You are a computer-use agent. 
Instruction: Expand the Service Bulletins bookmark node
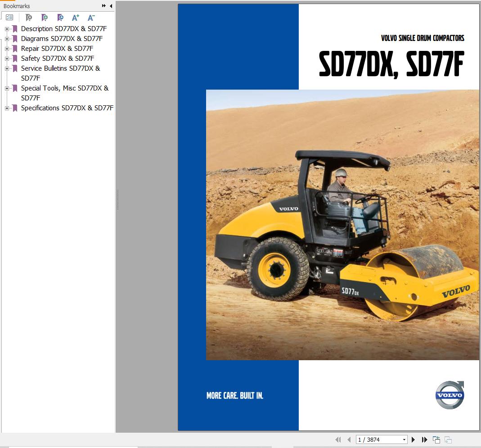(7, 68)
